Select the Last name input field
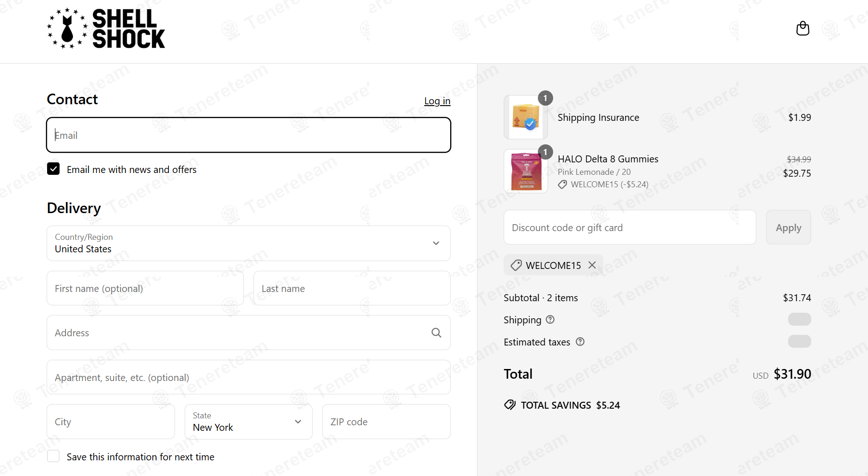This screenshot has width=868, height=476. [x=351, y=288]
